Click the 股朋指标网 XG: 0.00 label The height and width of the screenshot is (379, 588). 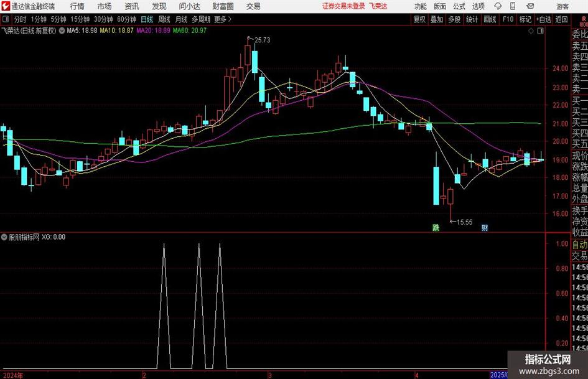coord(37,237)
